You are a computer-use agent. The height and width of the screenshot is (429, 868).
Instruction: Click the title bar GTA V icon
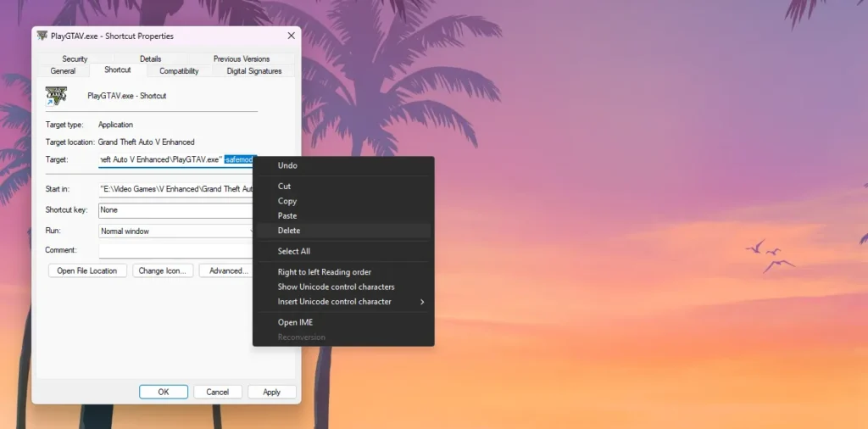click(42, 36)
